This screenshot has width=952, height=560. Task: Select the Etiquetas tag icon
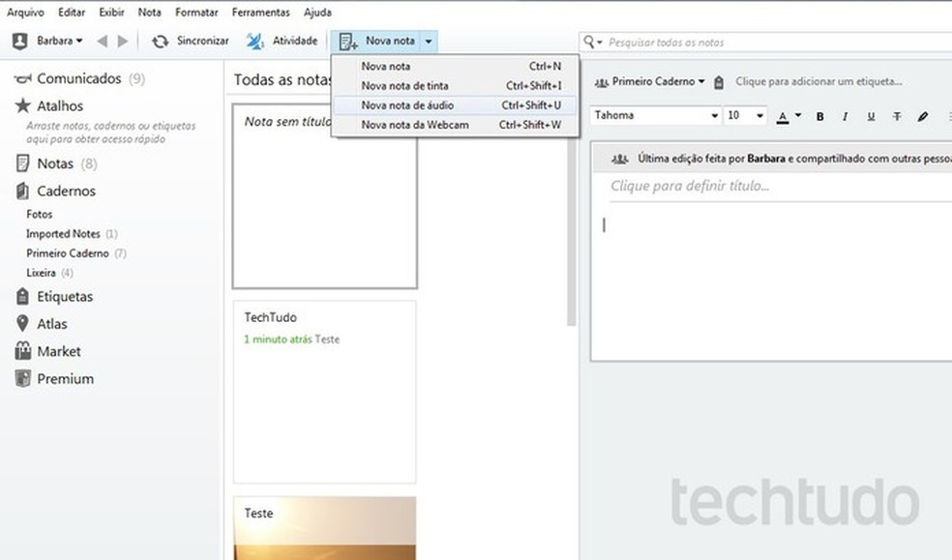point(21,297)
